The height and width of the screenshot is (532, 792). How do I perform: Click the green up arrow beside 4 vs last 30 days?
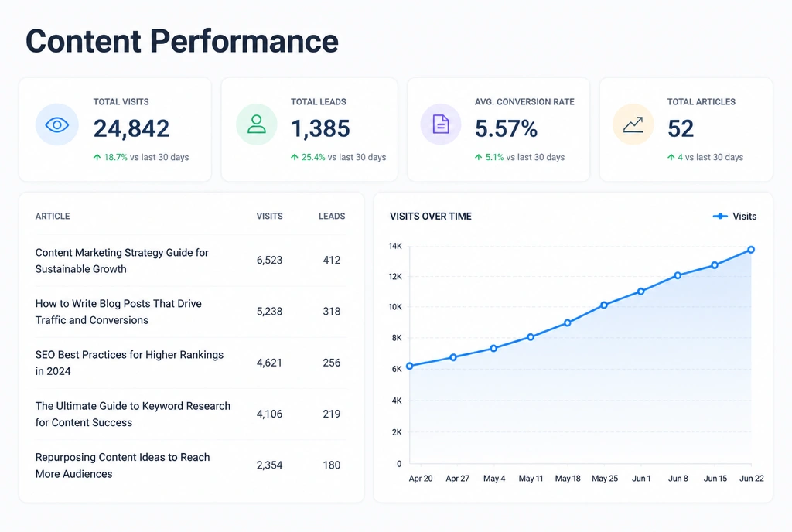(x=671, y=158)
